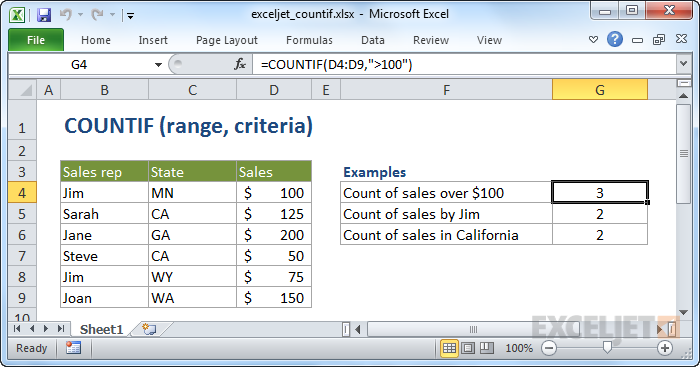Select the sales cell showing $ 200
The image size is (700, 367).
coord(274,235)
